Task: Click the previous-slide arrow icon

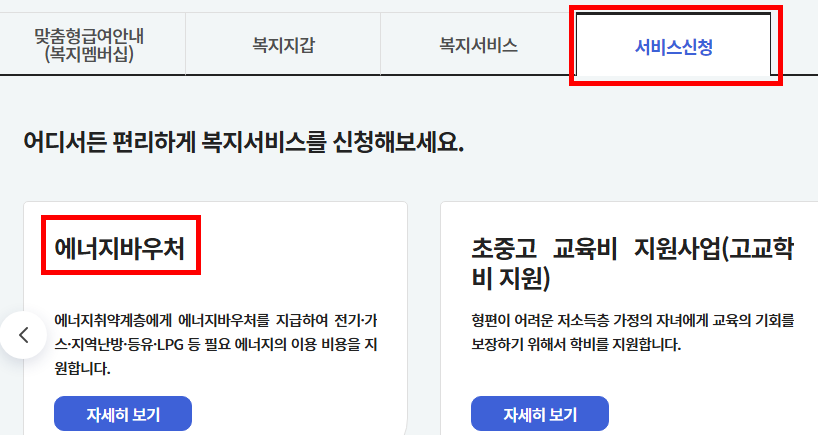Action: click(x=23, y=335)
